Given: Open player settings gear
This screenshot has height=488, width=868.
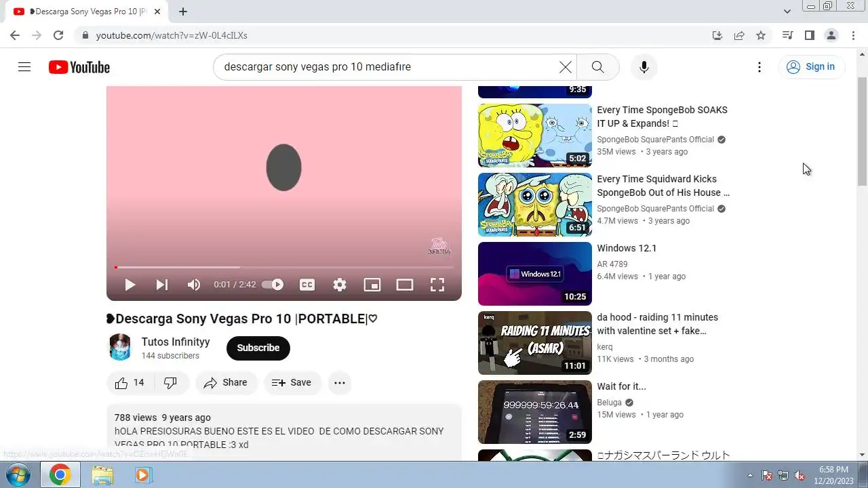Looking at the screenshot, I should click(x=340, y=285).
